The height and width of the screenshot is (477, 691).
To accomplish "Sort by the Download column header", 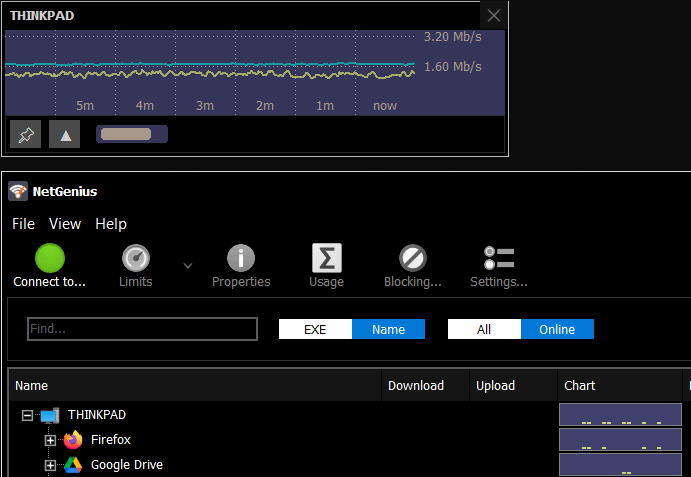I will click(x=425, y=386).
